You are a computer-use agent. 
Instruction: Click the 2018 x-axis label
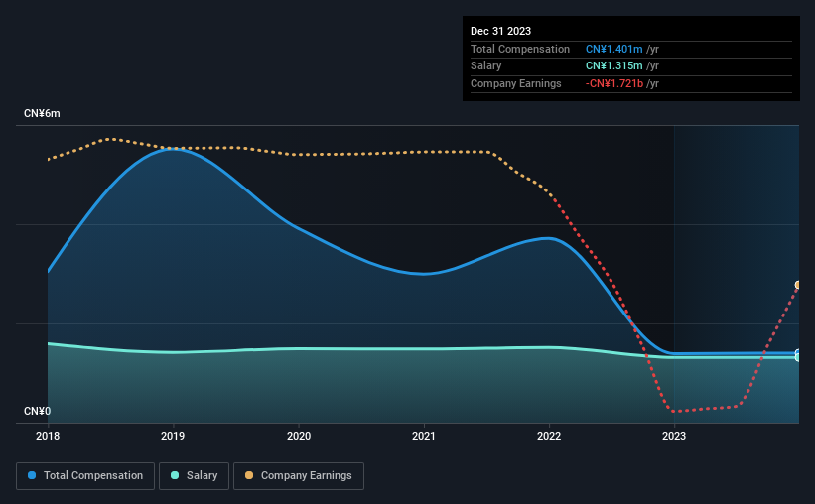48,436
